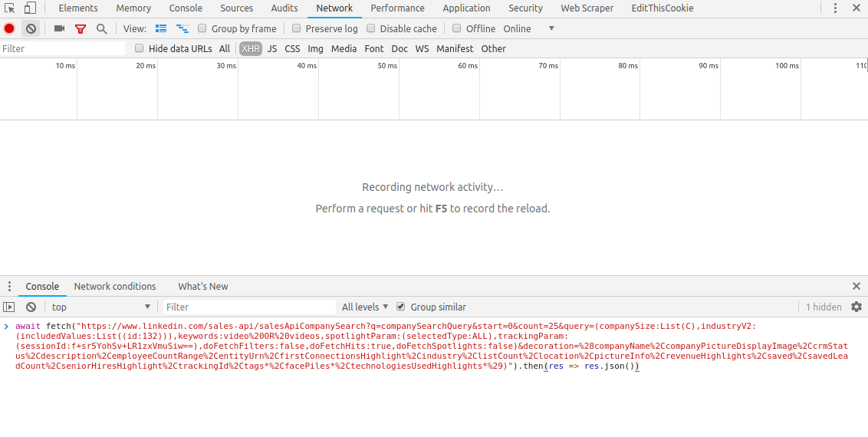Screen dimensions: 868x437
Task: Go to the Console main tab
Action: (186, 8)
